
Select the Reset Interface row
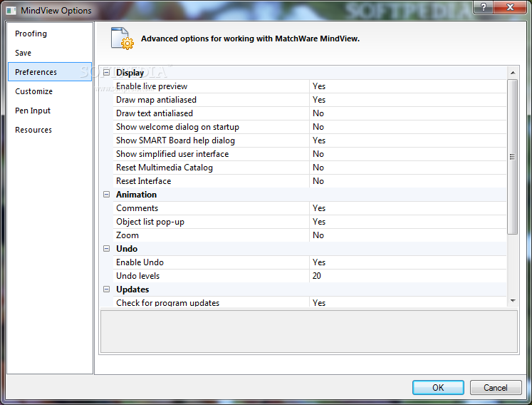309,181
